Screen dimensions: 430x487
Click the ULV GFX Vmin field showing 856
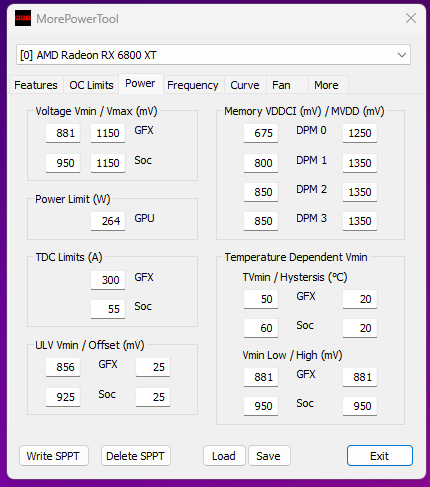click(x=63, y=367)
